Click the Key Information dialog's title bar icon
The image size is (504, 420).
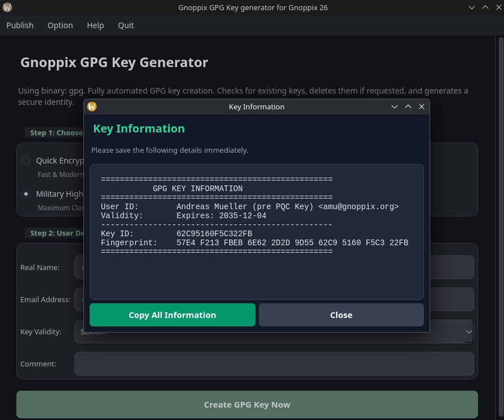coord(92,107)
